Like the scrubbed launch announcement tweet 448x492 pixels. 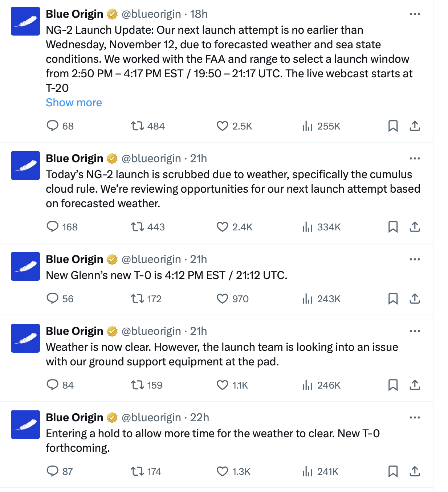point(223,227)
